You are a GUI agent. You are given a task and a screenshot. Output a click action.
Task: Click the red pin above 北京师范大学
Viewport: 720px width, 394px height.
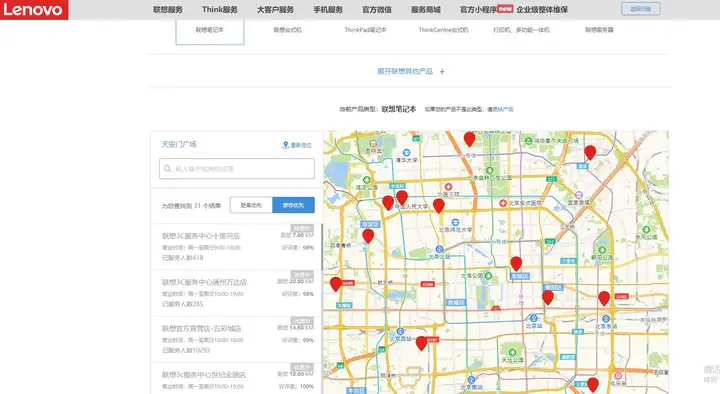[439, 205]
